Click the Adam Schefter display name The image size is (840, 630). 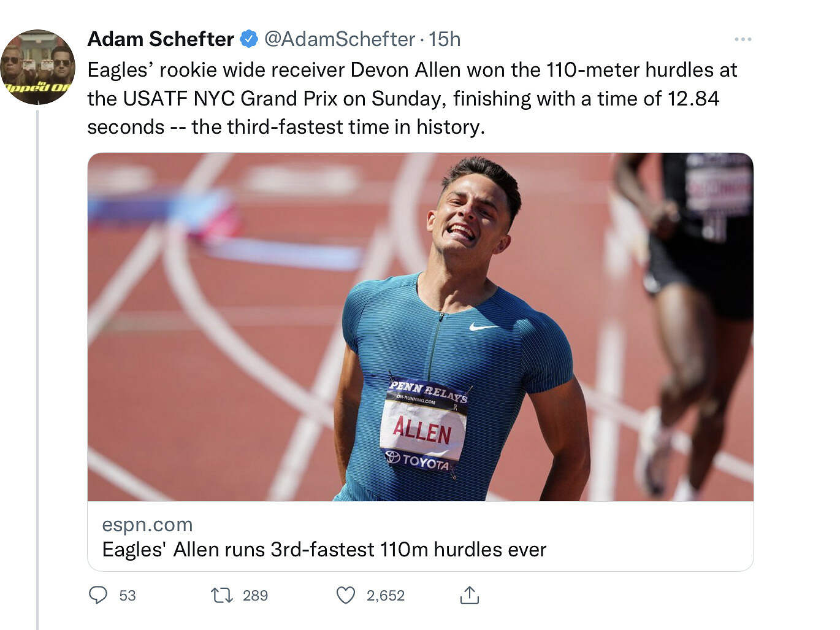point(161,39)
